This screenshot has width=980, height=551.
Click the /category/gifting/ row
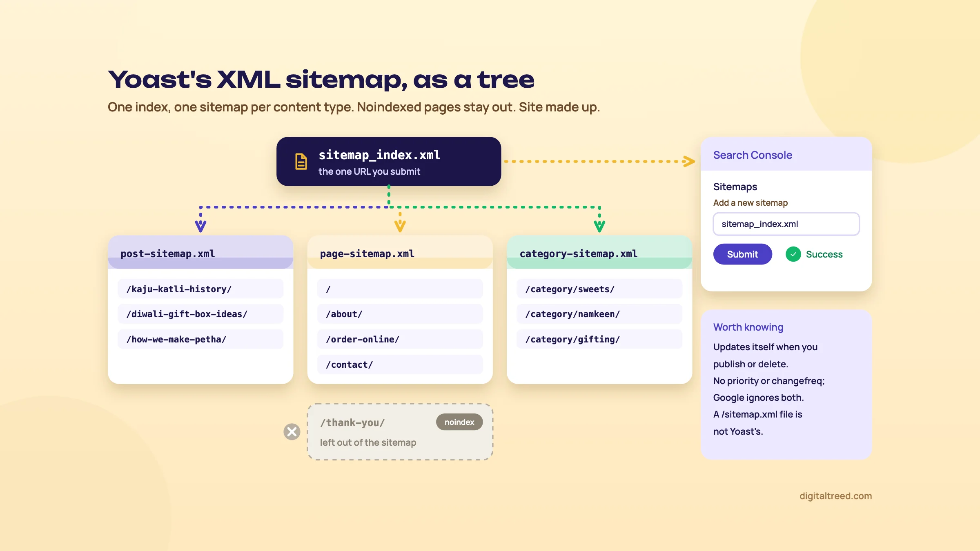tap(599, 340)
